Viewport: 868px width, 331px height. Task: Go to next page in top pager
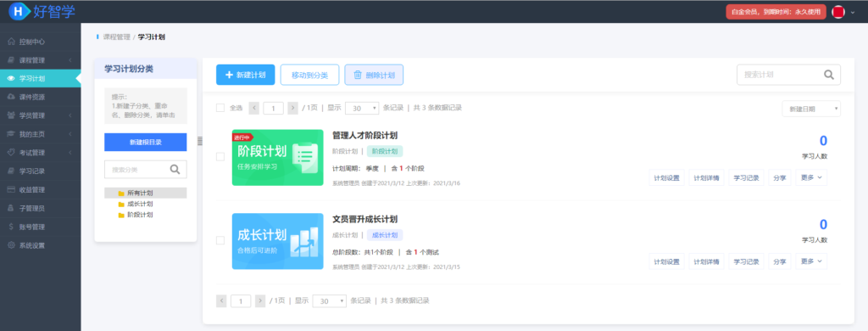(x=292, y=108)
